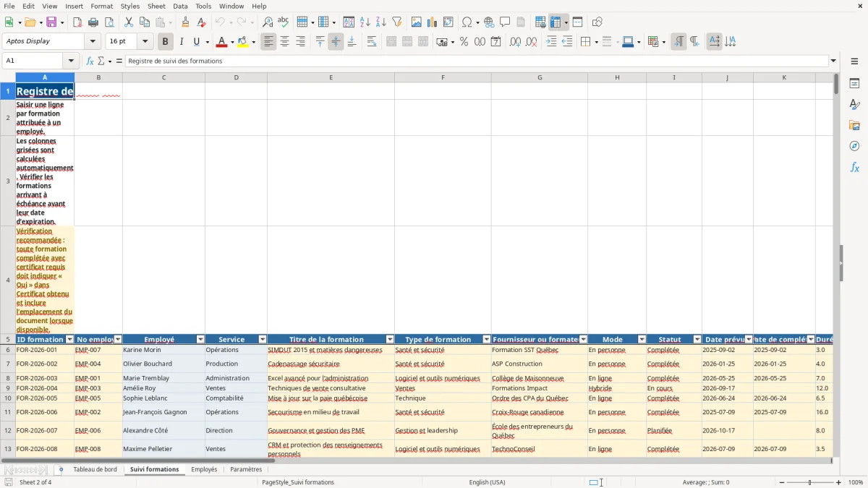Open the background color dropdown arrow
This screenshot has width=868, height=488.
pos(253,42)
